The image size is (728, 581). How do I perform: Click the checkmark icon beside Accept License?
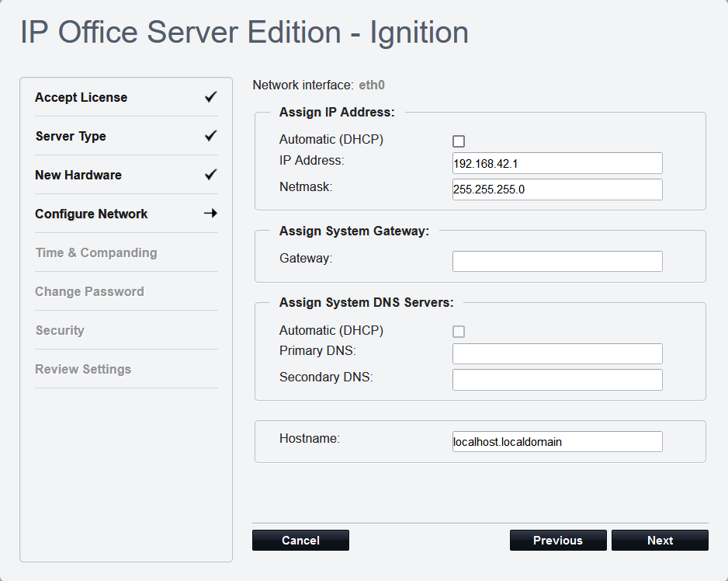coord(211,96)
